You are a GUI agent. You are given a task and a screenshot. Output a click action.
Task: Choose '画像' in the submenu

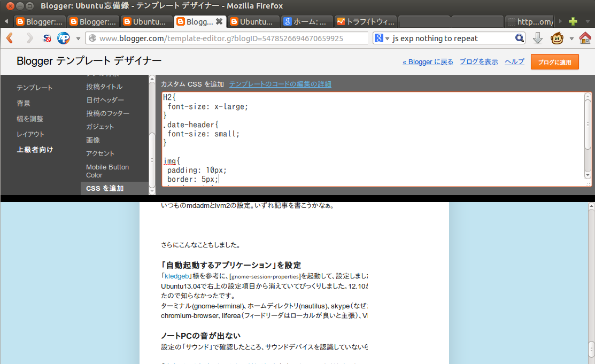(x=93, y=141)
